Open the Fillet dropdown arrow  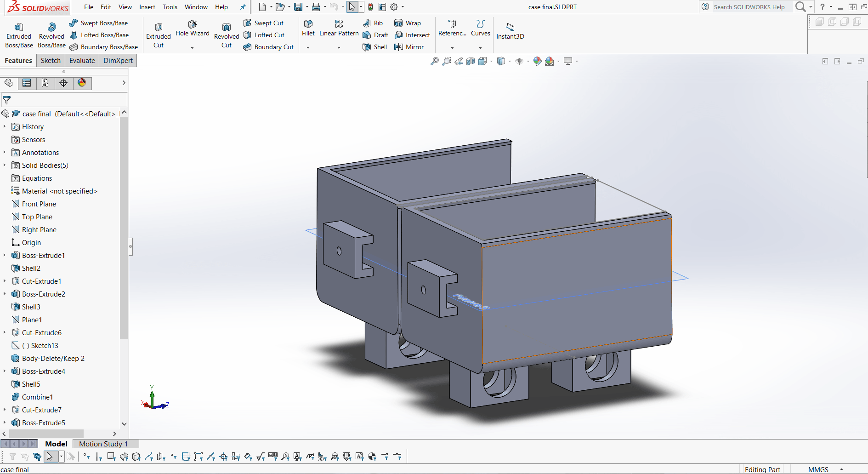tap(308, 48)
